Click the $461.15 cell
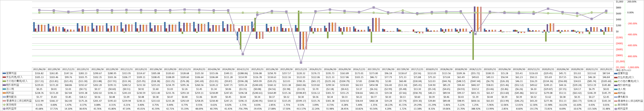 coord(374,93)
